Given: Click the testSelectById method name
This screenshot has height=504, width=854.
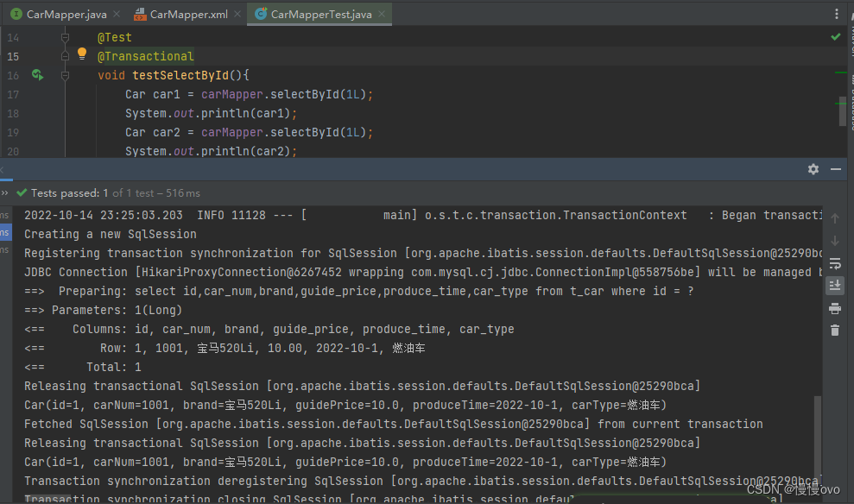Looking at the screenshot, I should tap(180, 75).
